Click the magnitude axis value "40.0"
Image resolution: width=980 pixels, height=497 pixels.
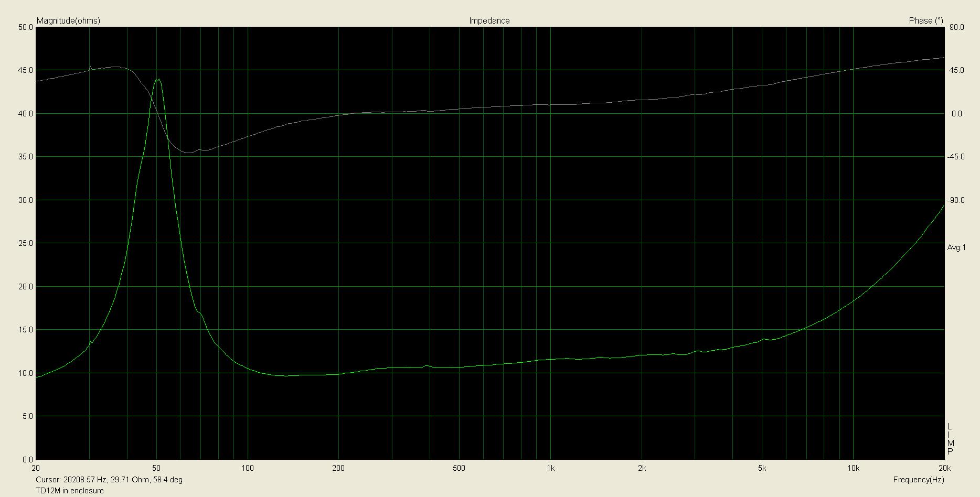click(x=26, y=114)
